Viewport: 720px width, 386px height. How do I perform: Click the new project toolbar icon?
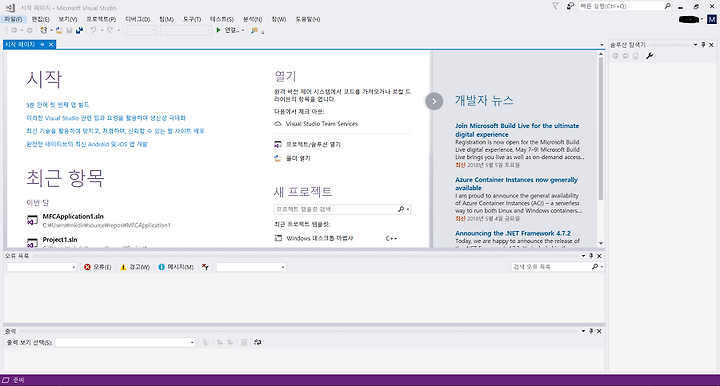pyautogui.click(x=44, y=30)
